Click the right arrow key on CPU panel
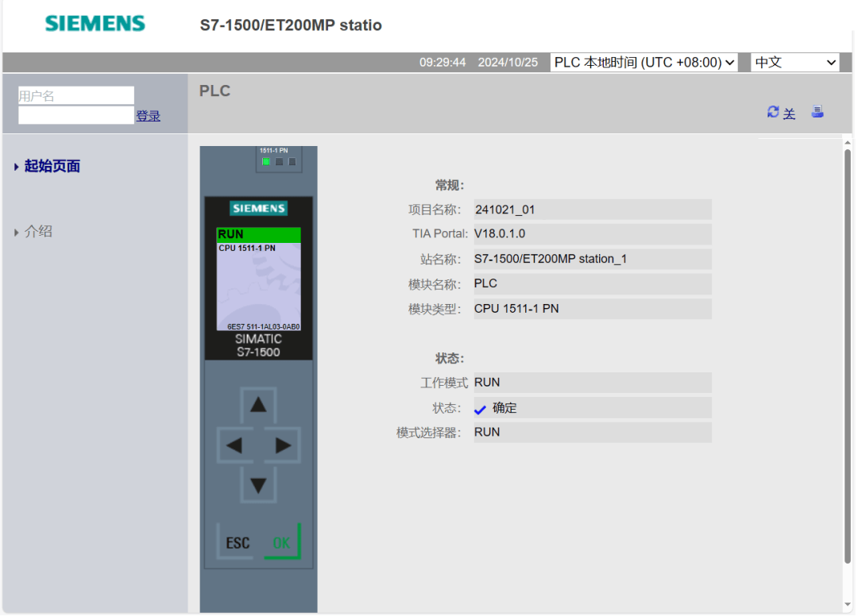The height and width of the screenshot is (616, 858). click(282, 445)
